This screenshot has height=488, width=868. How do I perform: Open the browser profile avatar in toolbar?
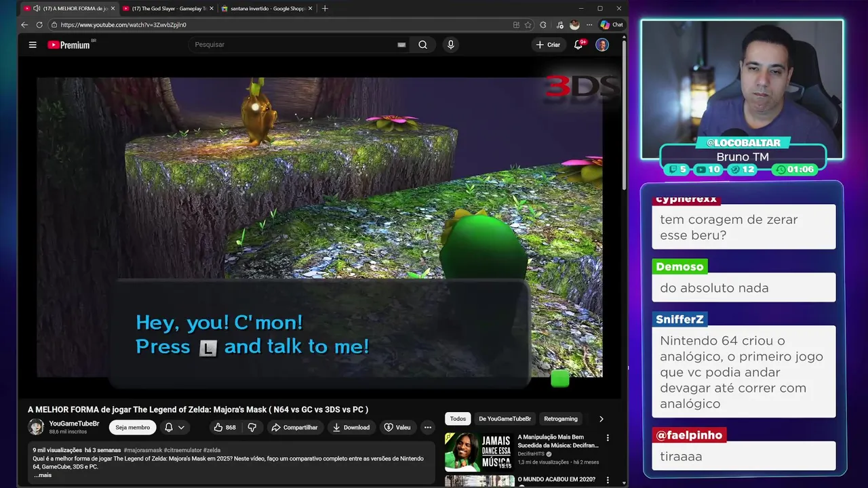coord(574,25)
